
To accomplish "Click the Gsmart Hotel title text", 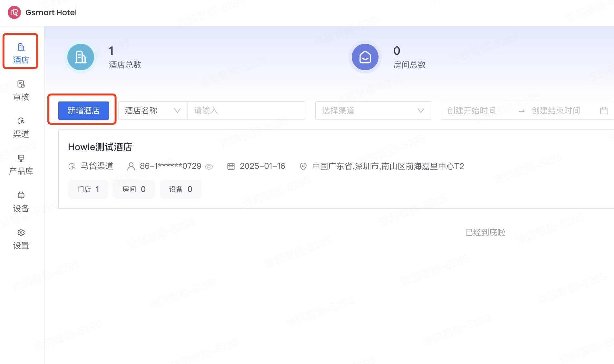I will tap(51, 13).
